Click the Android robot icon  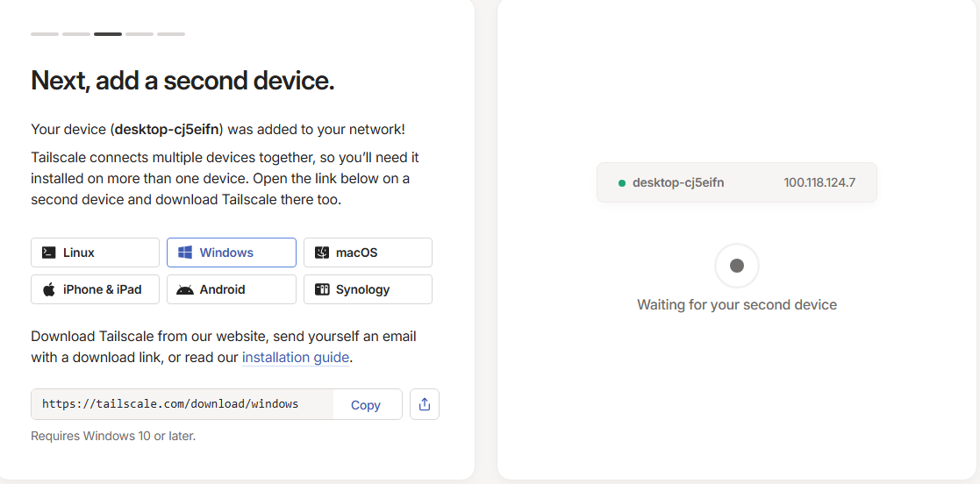tap(185, 289)
